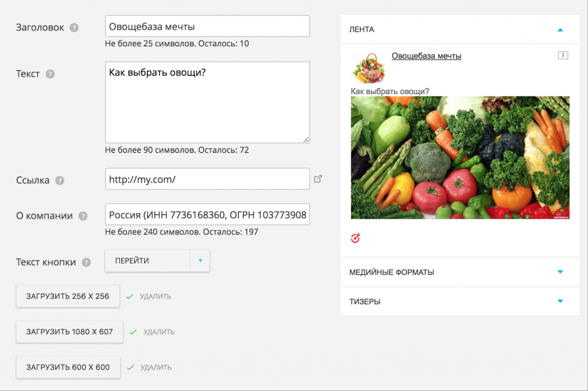Click the red target logo icon
The width and height of the screenshot is (588, 391).
pyautogui.click(x=355, y=238)
